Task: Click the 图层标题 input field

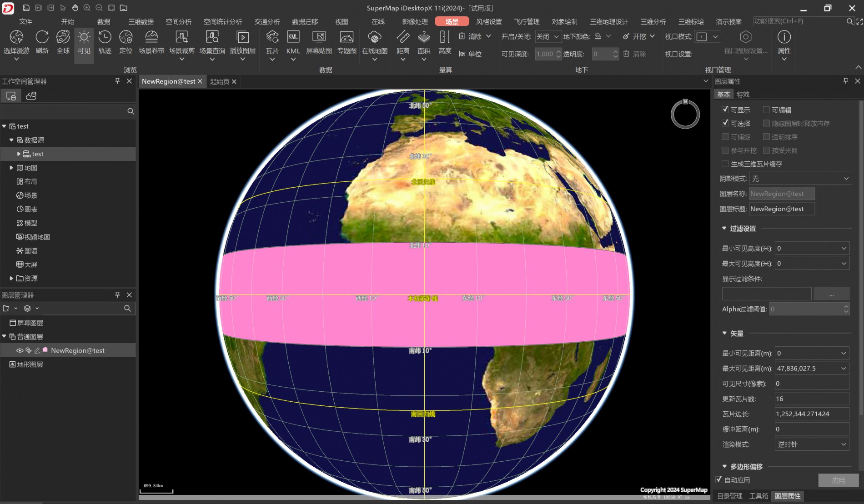Action: click(782, 209)
